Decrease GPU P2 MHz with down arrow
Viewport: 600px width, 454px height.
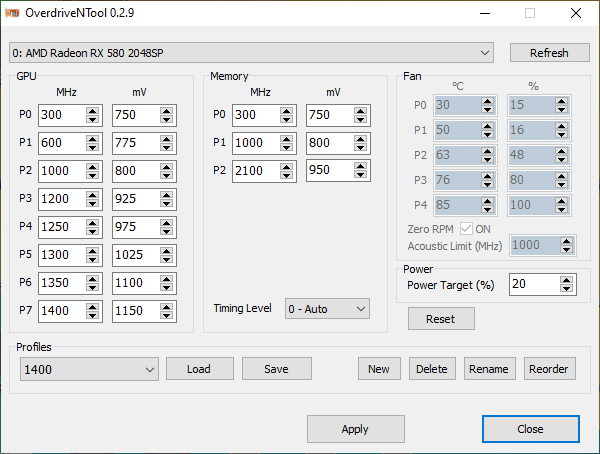point(93,175)
